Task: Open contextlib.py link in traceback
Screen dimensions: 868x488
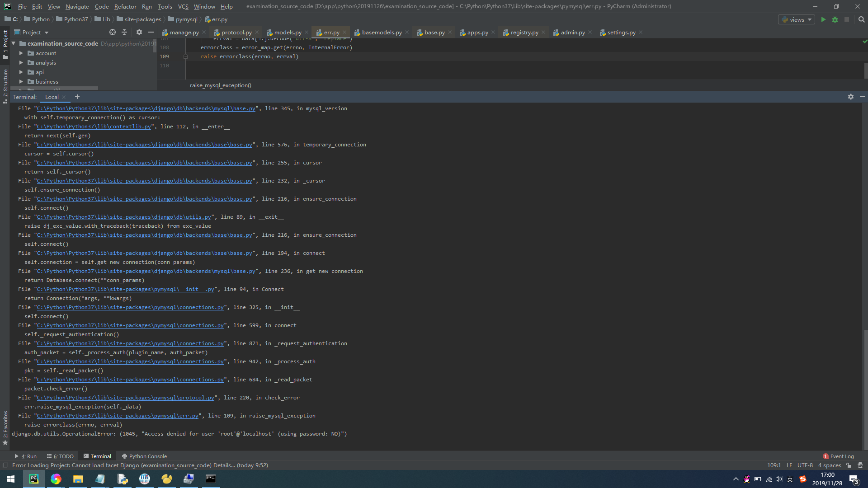Action: (94, 127)
